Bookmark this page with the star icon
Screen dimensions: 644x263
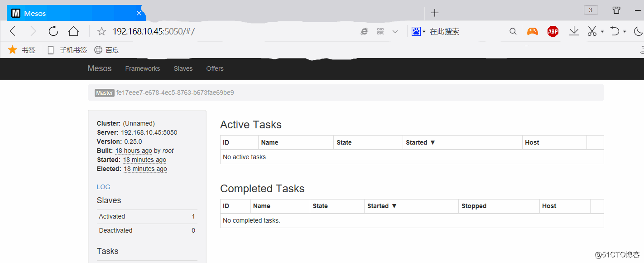tap(101, 31)
